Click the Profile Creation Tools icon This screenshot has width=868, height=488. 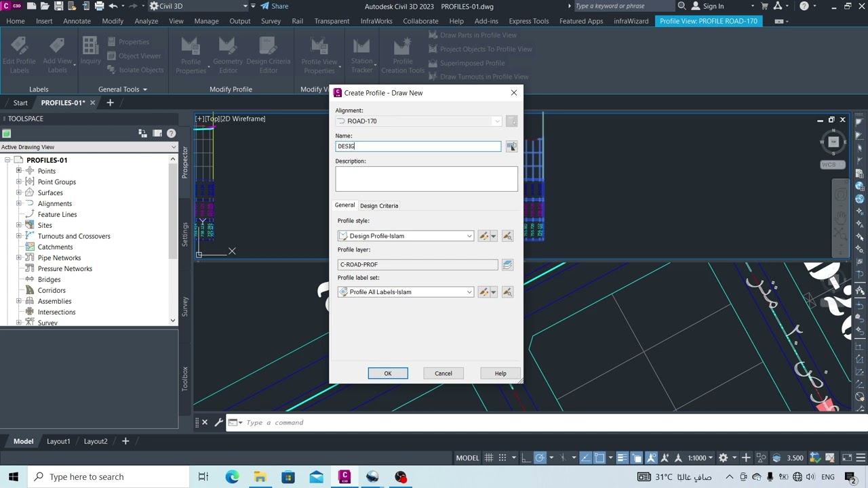click(x=403, y=55)
